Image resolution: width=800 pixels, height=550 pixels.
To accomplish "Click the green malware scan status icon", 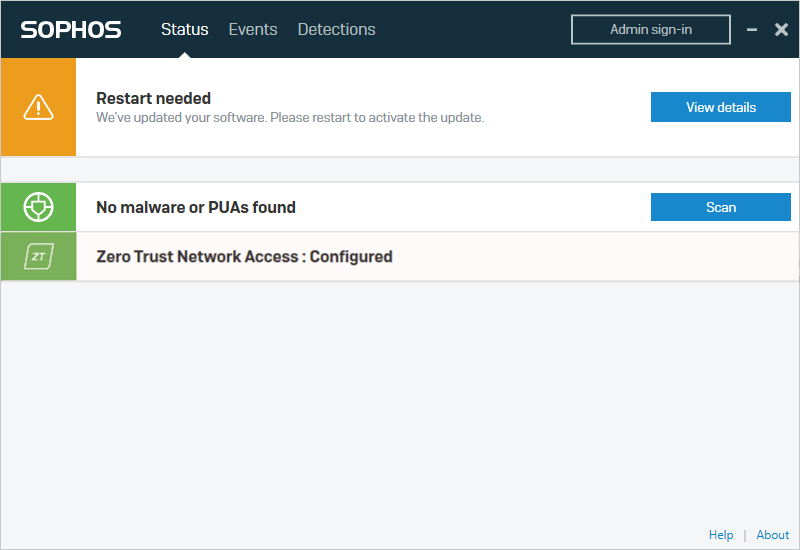I will pos(38,207).
